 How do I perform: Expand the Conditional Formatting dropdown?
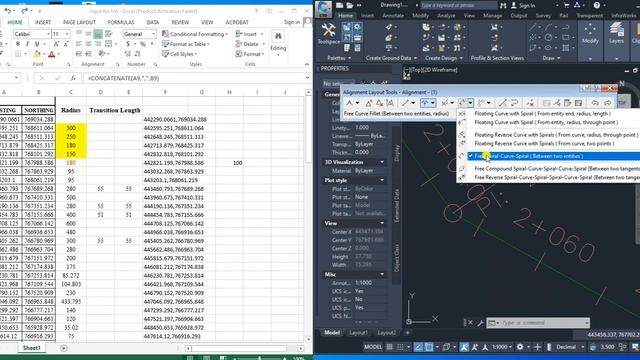point(195,34)
